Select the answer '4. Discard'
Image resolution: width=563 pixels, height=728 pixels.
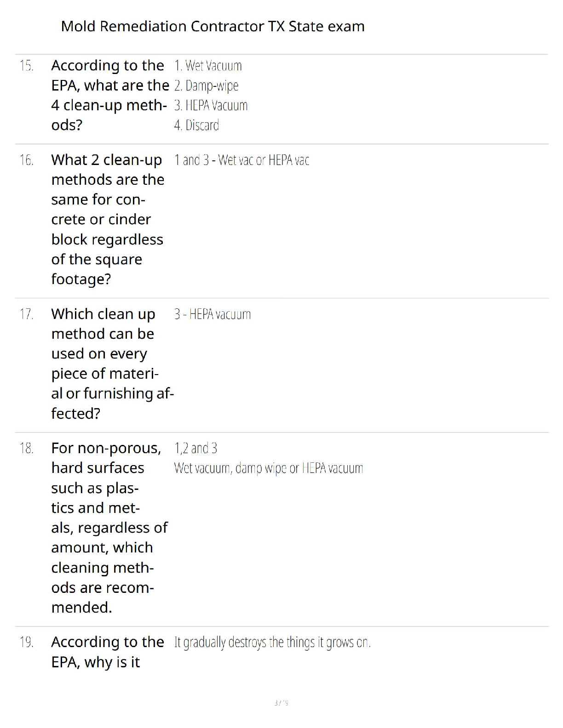[196, 125]
